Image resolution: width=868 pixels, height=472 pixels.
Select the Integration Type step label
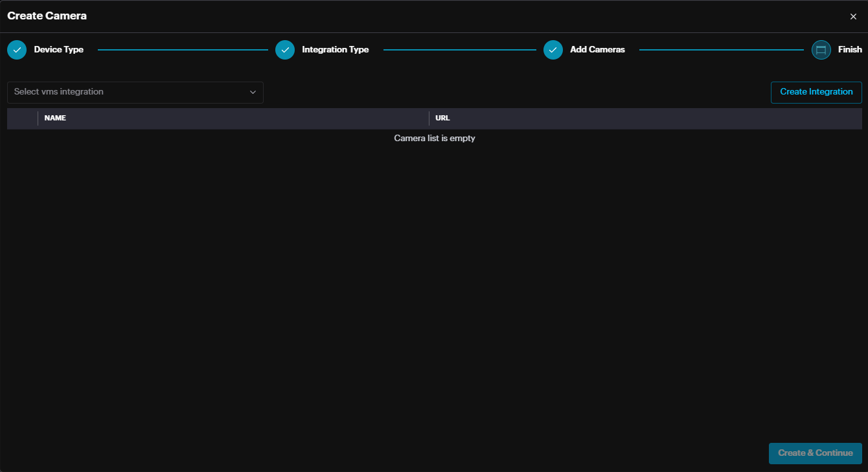(335, 50)
